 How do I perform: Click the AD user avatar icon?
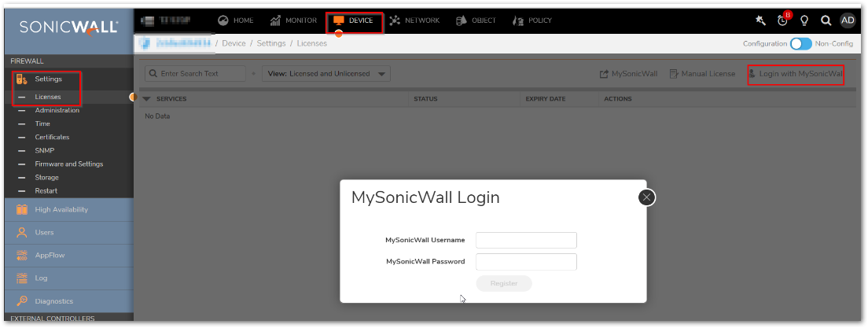(848, 21)
